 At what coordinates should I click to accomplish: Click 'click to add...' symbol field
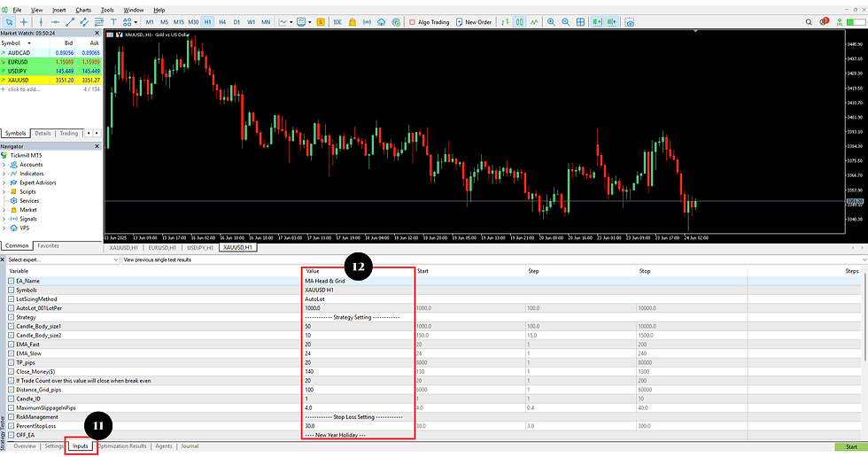coord(24,89)
